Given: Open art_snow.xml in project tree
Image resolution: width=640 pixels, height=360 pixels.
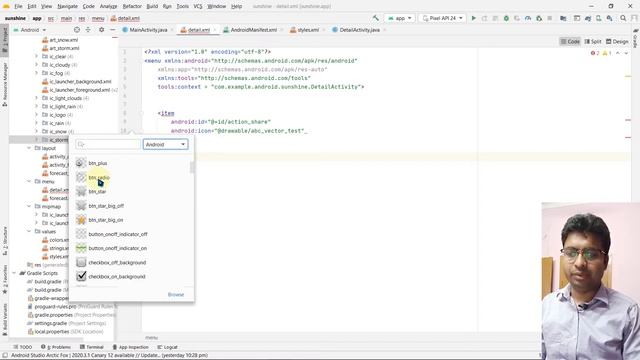Looking at the screenshot, I should [x=60, y=40].
